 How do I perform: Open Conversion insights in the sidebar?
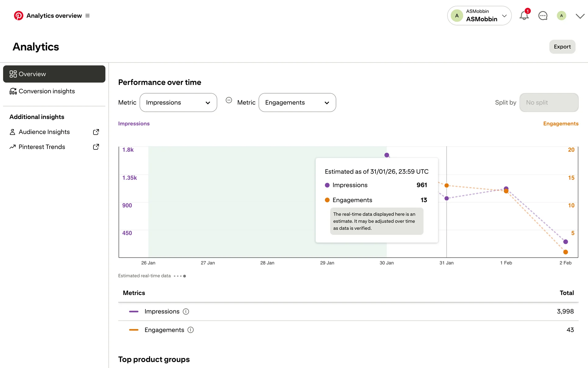click(47, 91)
